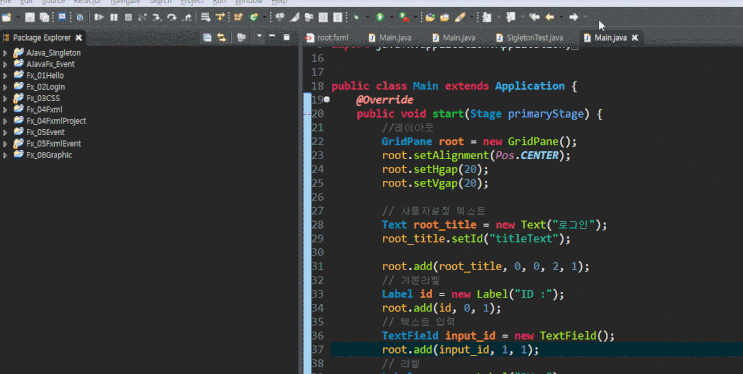The width and height of the screenshot is (743, 374).
Task: Click the Run Last Tool icon with red toolbox
Action: 404,18
